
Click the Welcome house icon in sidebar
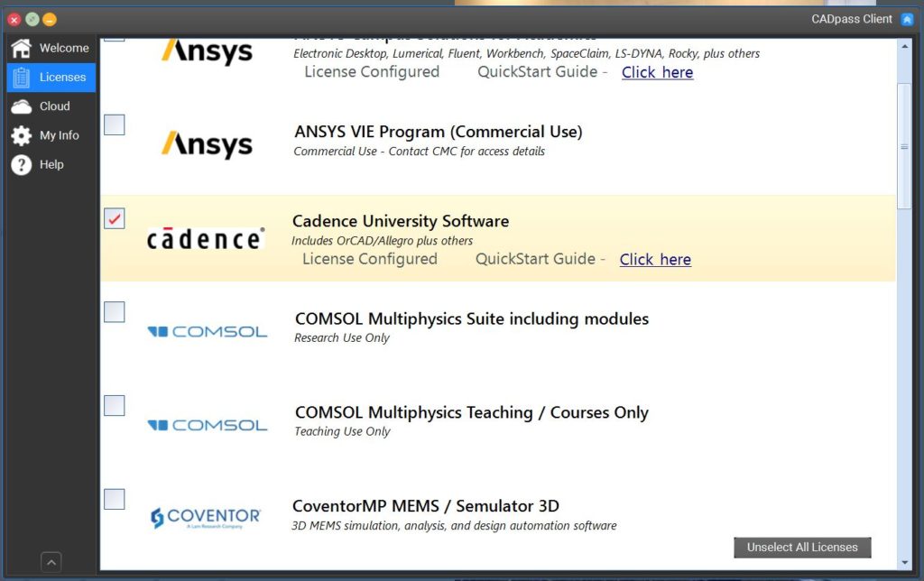click(x=21, y=49)
